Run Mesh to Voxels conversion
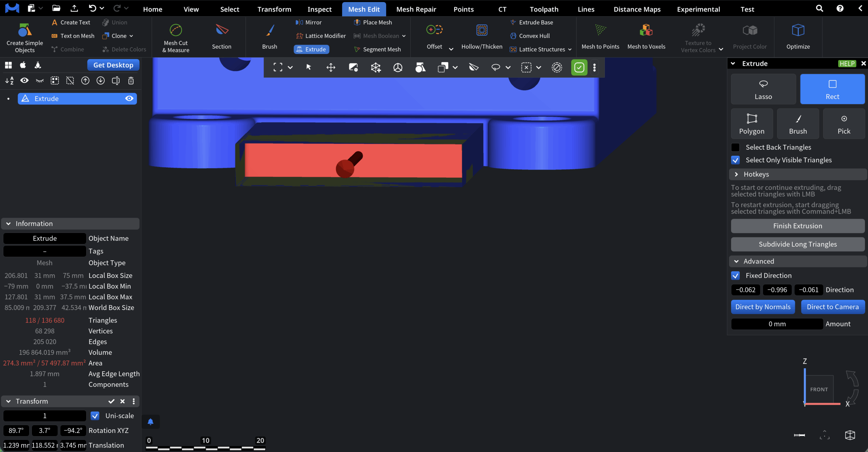The width and height of the screenshot is (868, 452). 646,37
